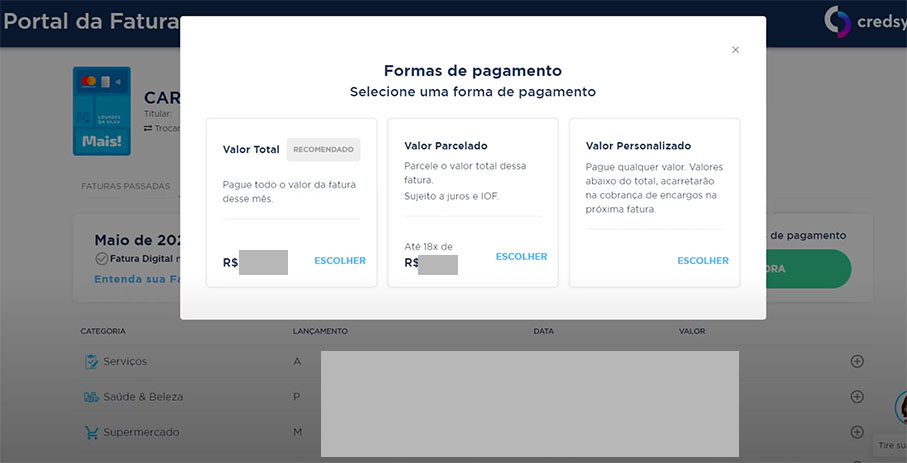
Task: Click the Supermercado cart icon
Action: click(x=91, y=432)
